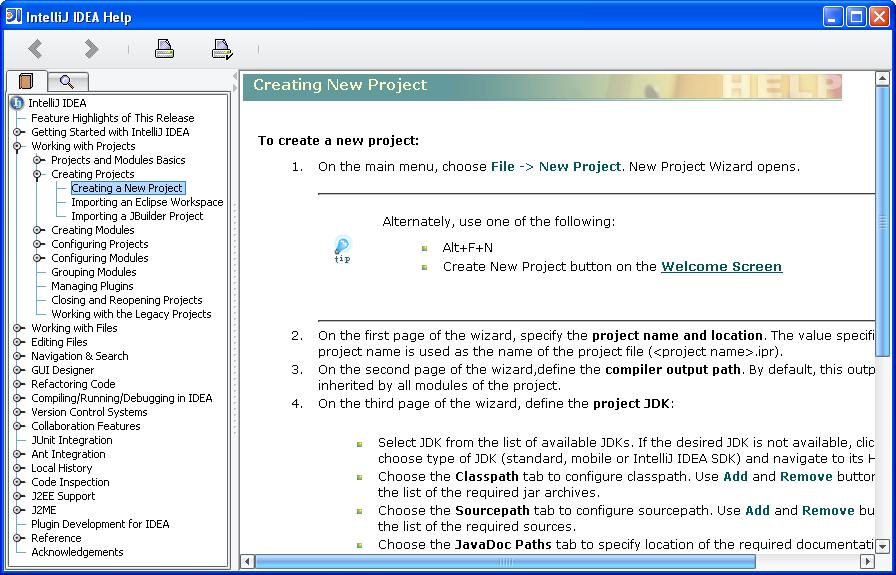
Task: Click the horizontal scrollbar right arrow
Action: tap(866, 562)
